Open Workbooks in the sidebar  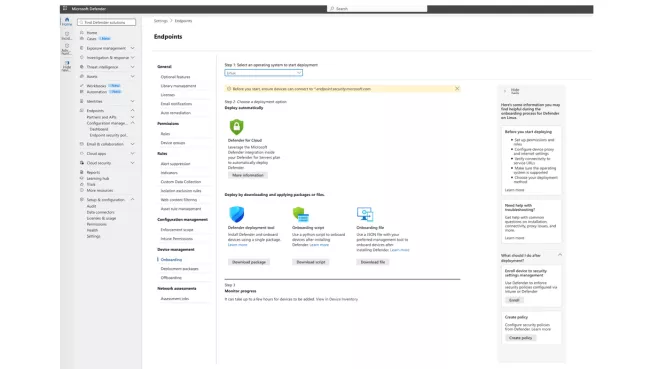coord(96,86)
